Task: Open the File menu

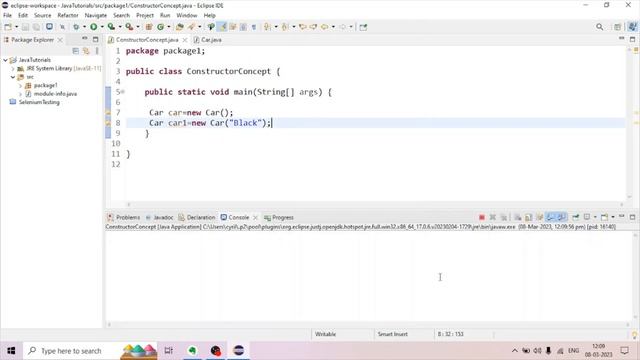Action: click(7, 16)
